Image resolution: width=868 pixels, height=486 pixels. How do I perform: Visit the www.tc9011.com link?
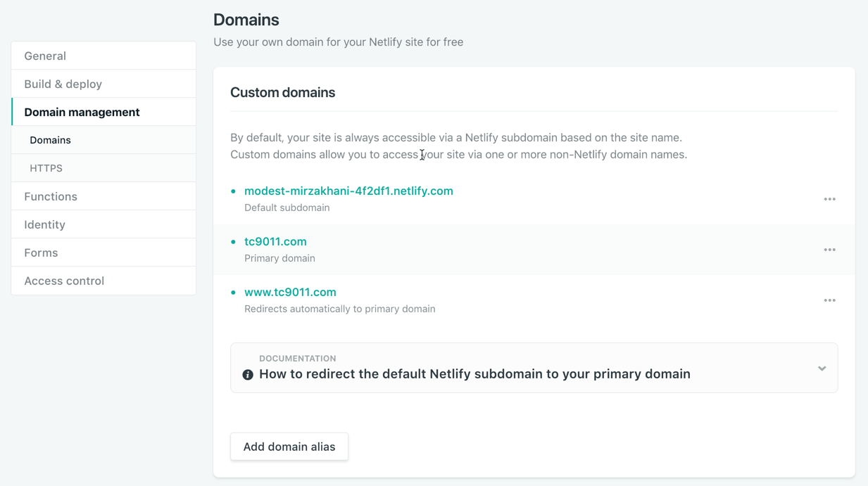pos(290,292)
